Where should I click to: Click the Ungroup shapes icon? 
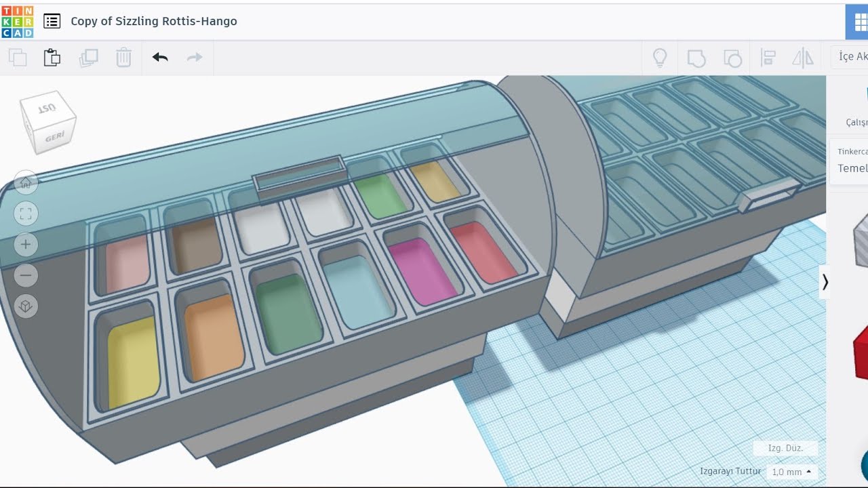tap(732, 58)
